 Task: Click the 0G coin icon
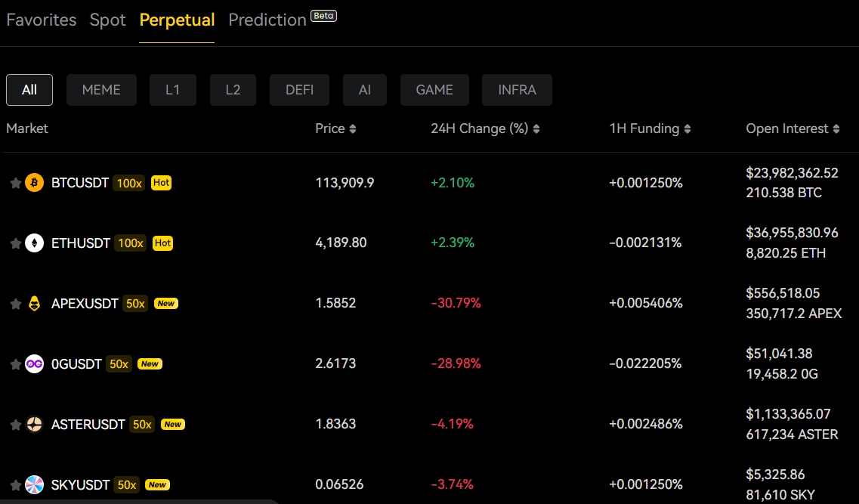click(34, 363)
